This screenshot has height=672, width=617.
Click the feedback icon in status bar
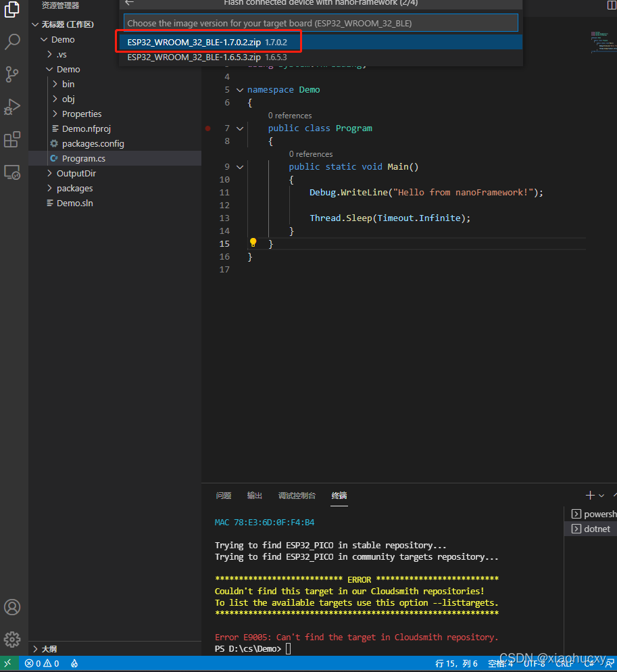pos(610,663)
